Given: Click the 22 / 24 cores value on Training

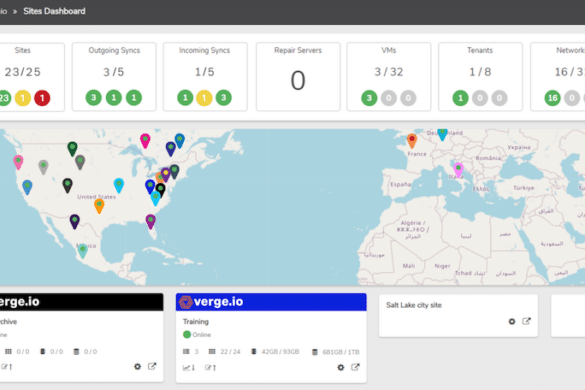Looking at the screenshot, I should tap(230, 352).
